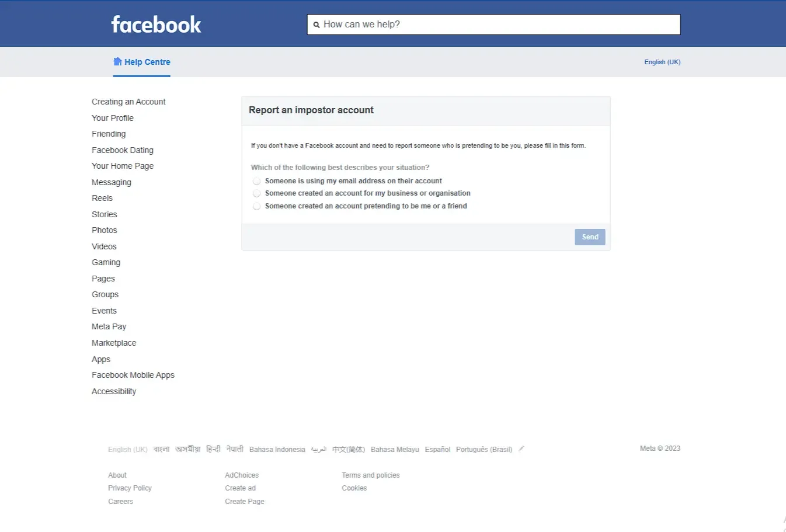Open Creating an Account topic
This screenshot has width=786, height=532.
click(128, 102)
